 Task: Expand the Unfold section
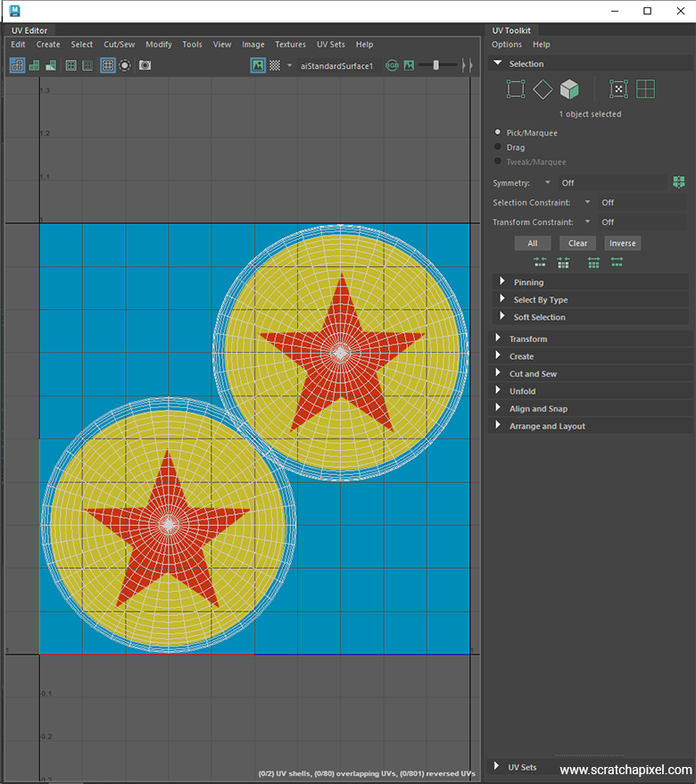click(498, 390)
